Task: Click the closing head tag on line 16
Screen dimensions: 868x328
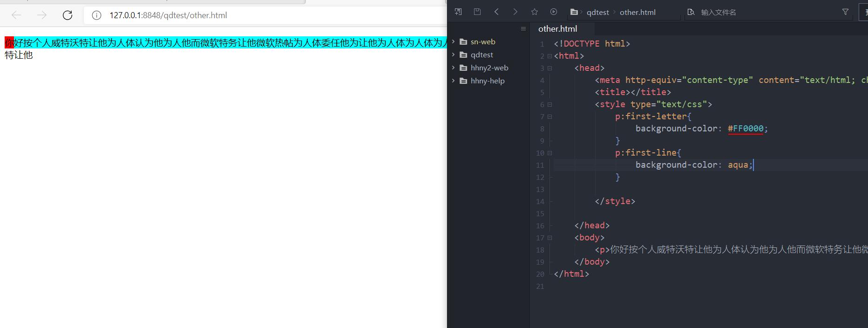Action: [x=592, y=225]
